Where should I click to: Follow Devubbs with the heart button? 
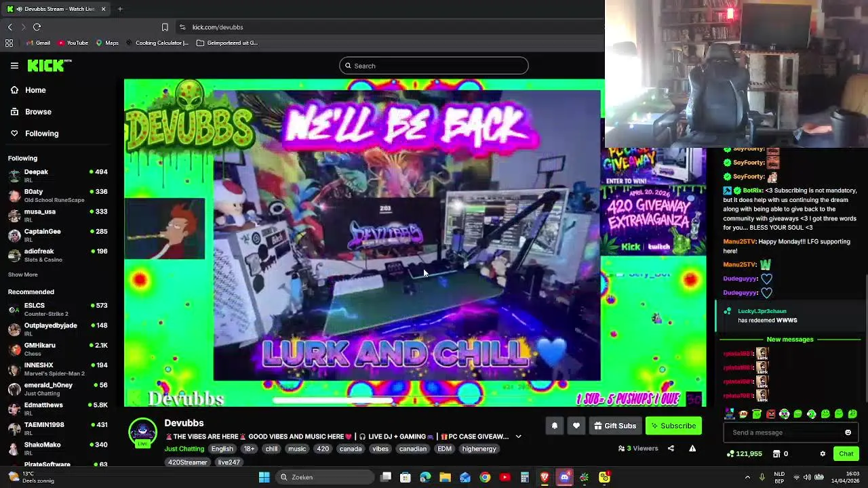click(x=576, y=426)
